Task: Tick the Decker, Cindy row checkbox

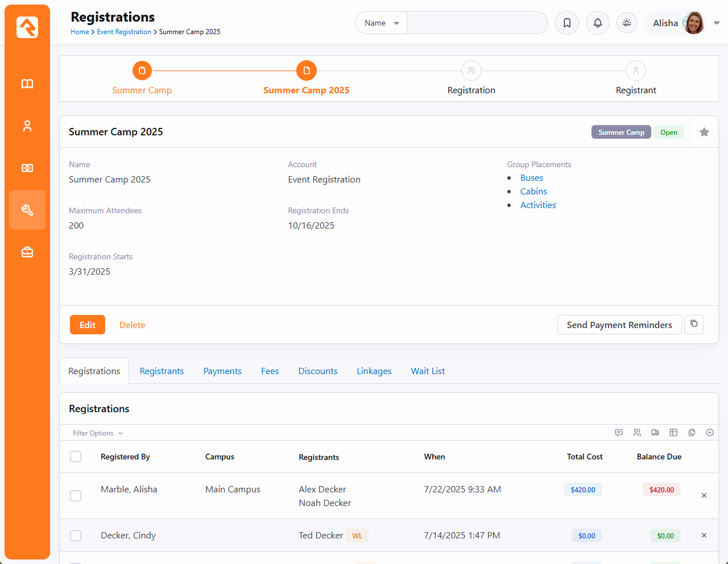Action: (76, 536)
